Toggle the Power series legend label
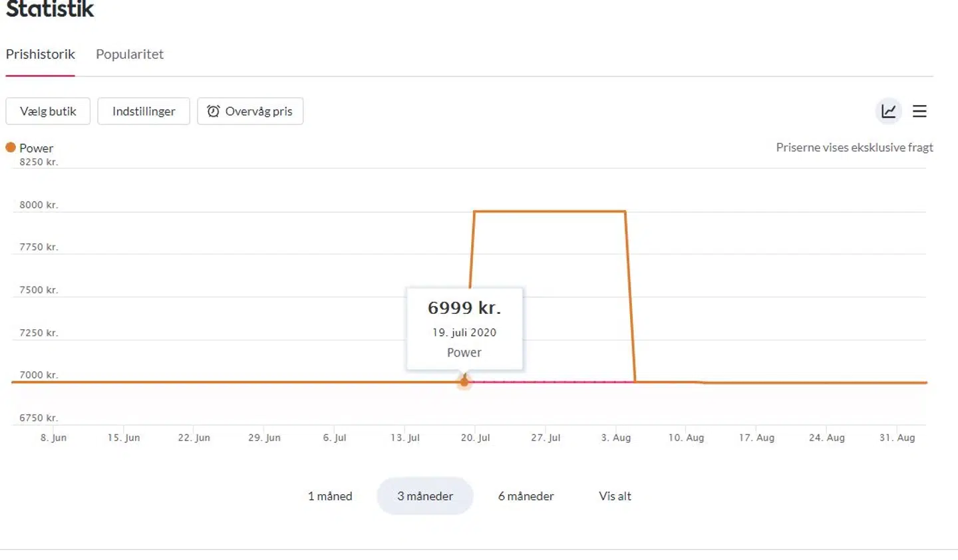958x560 pixels. tap(36, 148)
